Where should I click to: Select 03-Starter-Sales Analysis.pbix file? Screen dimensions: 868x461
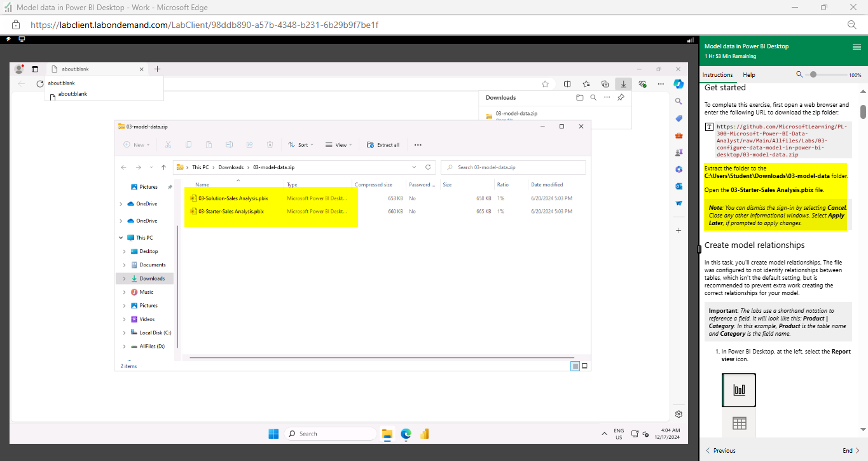click(x=231, y=211)
